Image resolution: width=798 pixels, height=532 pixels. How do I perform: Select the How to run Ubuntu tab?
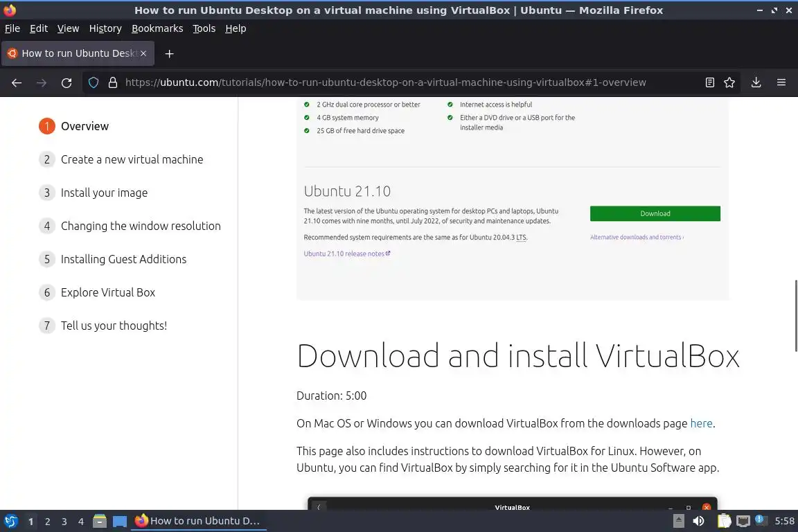pos(78,53)
